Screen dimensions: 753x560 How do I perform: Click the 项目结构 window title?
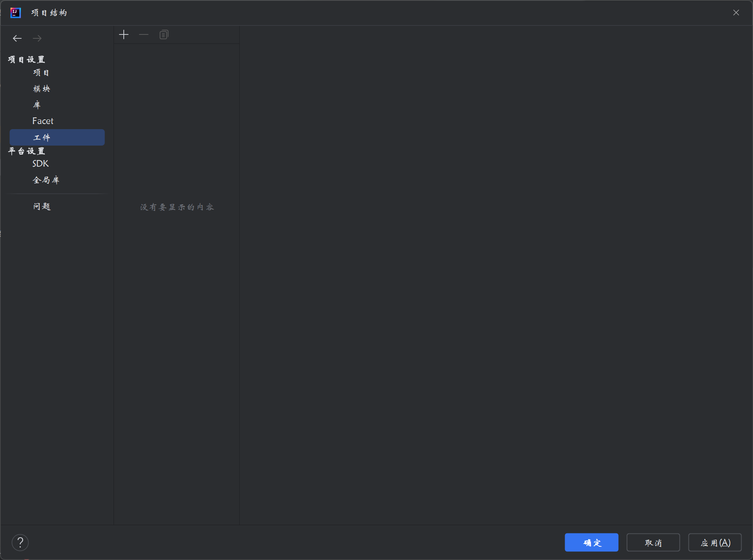click(x=49, y=13)
